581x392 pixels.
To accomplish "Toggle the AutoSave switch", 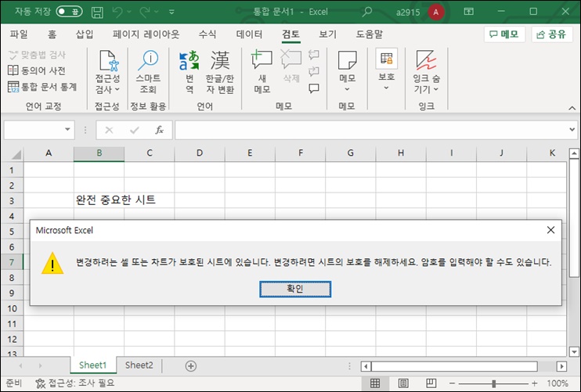I will click(69, 12).
